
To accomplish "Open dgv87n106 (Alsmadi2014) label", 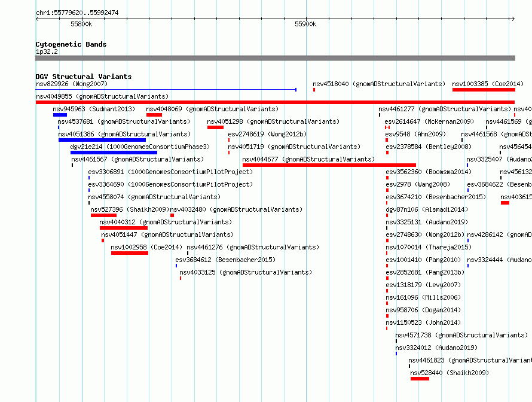I will pos(427,209).
